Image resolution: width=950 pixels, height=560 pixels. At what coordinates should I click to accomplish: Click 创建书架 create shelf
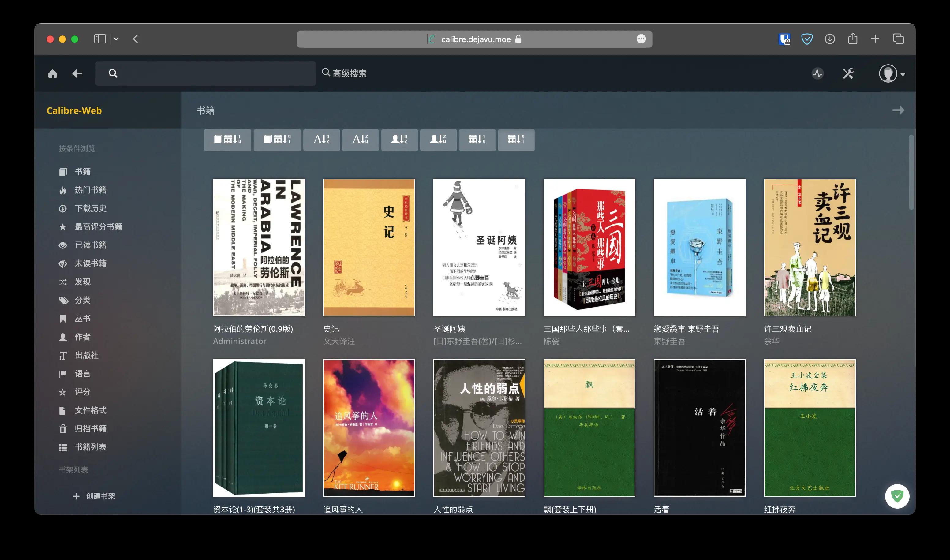(x=94, y=496)
